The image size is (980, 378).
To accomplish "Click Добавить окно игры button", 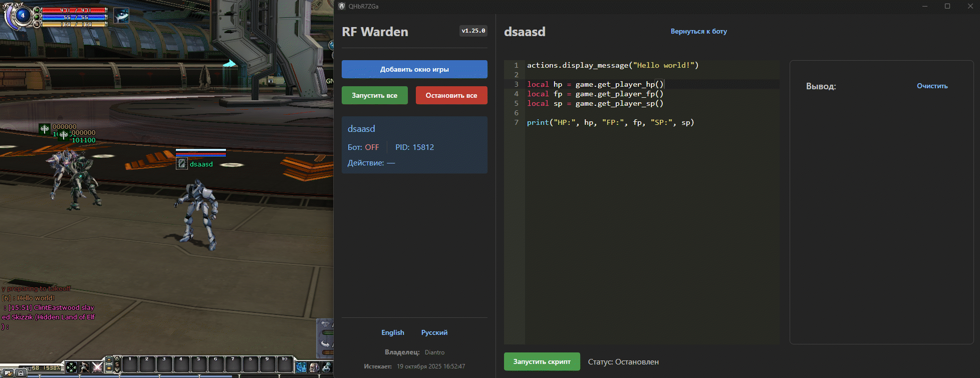I will [x=414, y=69].
